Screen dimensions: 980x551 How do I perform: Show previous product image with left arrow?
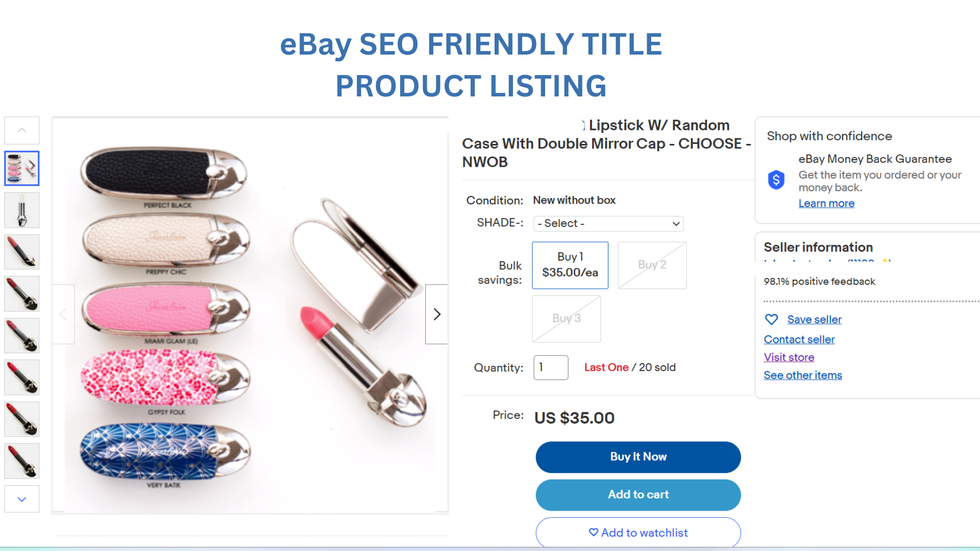pos(63,314)
